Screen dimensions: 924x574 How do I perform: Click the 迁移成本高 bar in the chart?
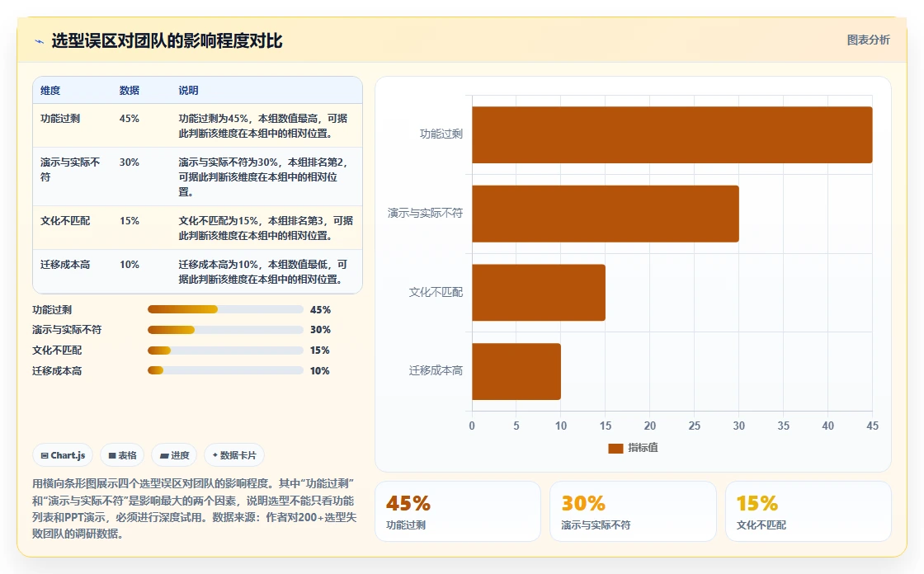pyautogui.click(x=516, y=371)
